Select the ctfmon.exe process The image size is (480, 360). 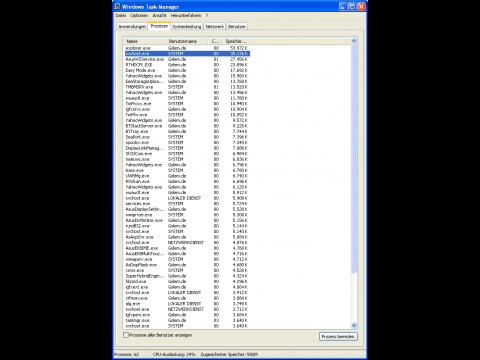tap(187, 298)
